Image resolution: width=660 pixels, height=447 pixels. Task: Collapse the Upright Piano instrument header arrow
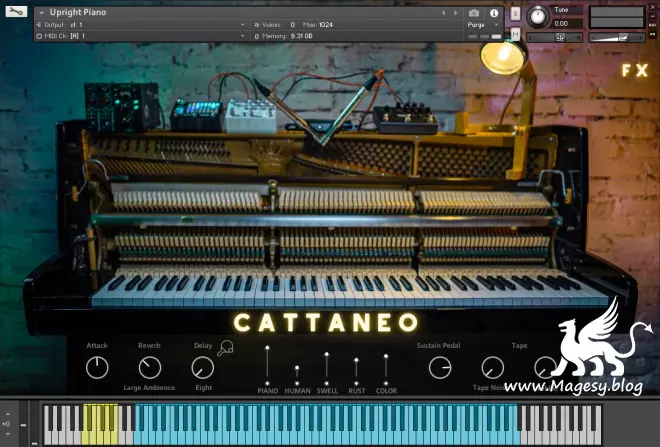coord(41,13)
